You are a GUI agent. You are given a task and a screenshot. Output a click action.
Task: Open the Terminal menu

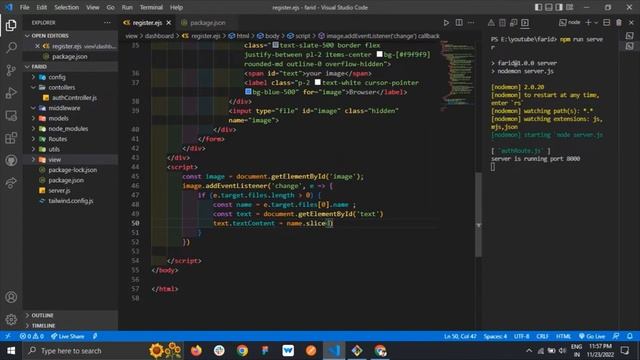click(151, 7)
